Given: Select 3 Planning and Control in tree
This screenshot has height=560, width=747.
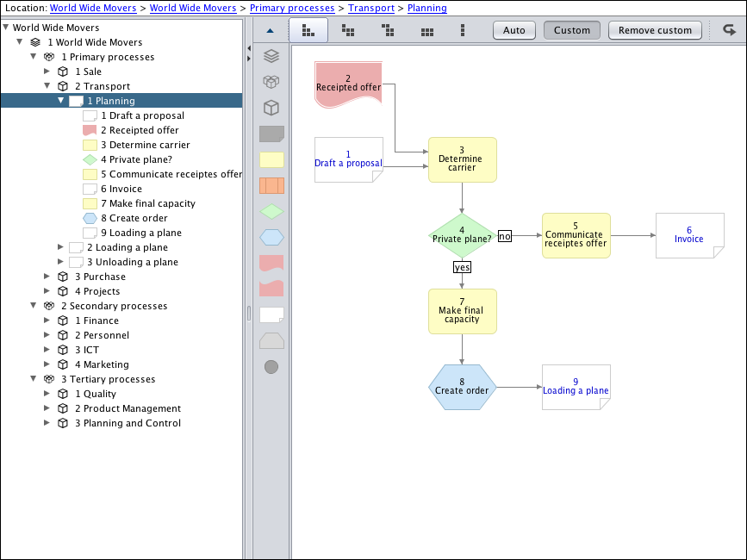Looking at the screenshot, I should pyautogui.click(x=119, y=423).
